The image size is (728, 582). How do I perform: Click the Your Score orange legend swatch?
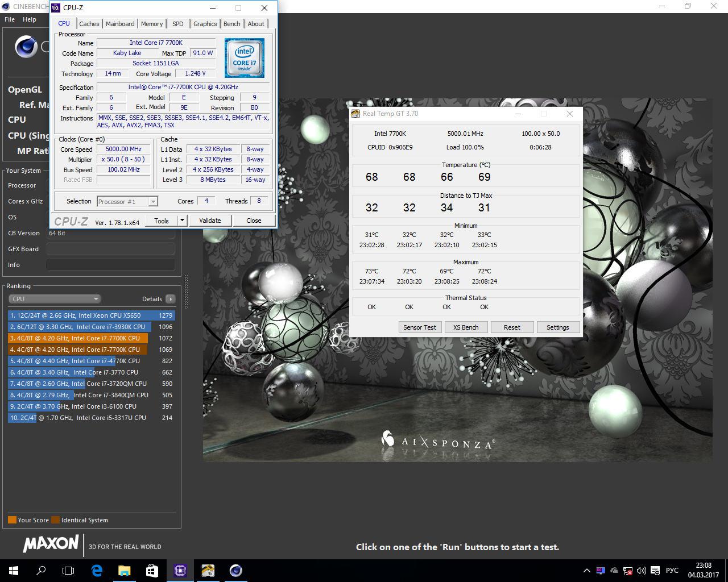pos(12,519)
